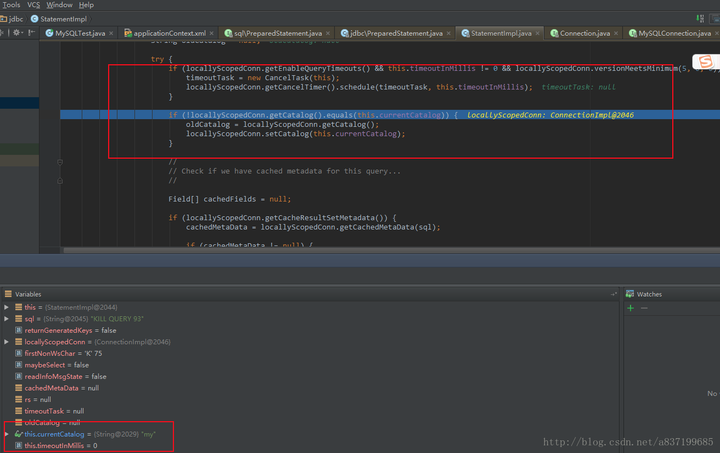
Task: Click the Variables panel pin icon
Action: tap(613, 294)
